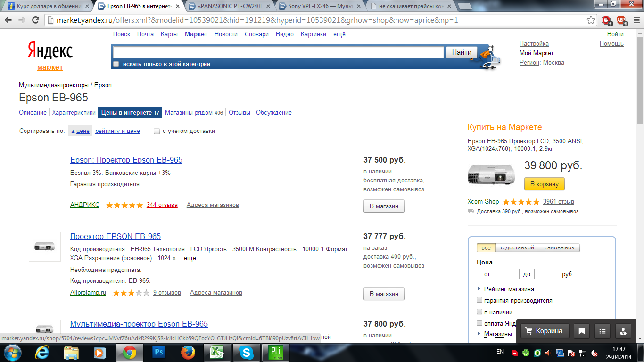Open the 'Характеристики' product tab
644x362 pixels.
pyautogui.click(x=74, y=113)
